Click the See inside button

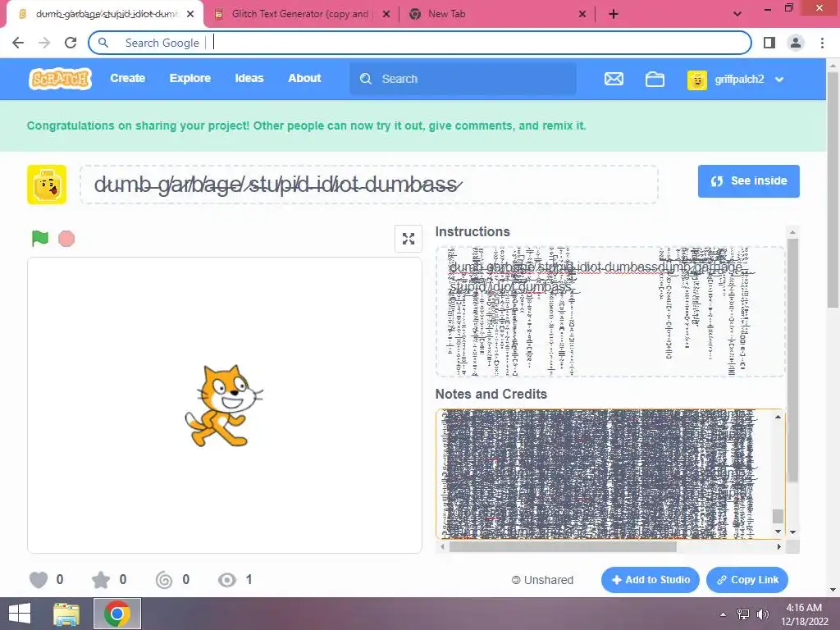click(748, 181)
